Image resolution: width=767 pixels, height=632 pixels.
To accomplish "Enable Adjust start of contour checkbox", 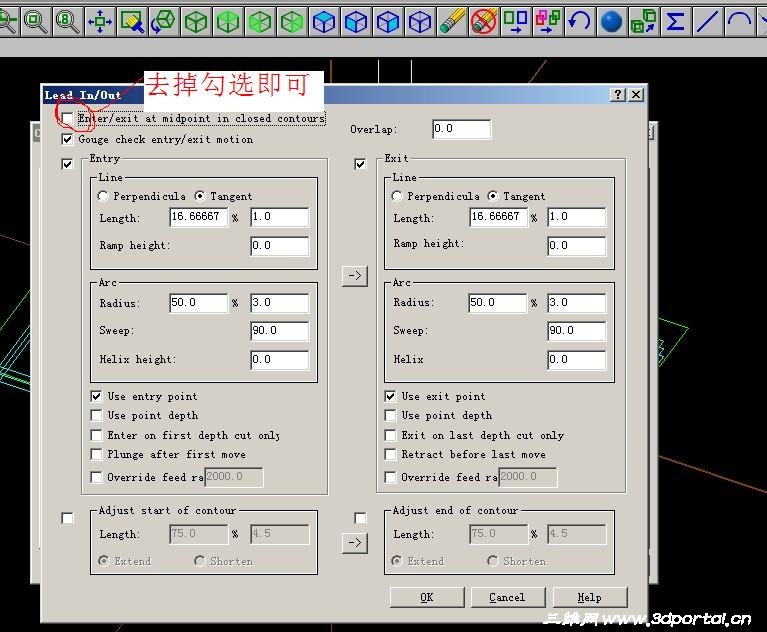I will [68, 518].
